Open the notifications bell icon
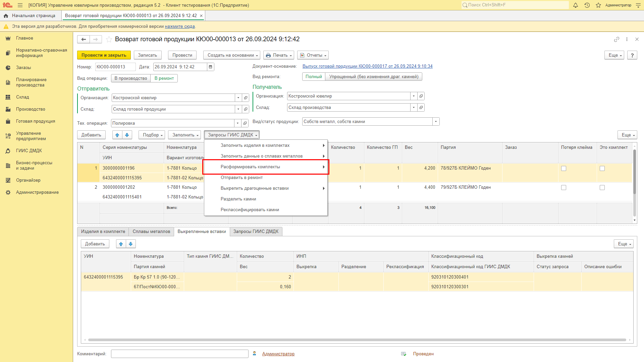 tap(576, 5)
